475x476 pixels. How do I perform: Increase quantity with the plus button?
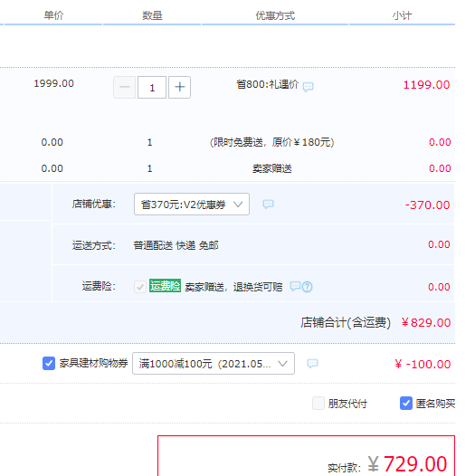pos(179,87)
